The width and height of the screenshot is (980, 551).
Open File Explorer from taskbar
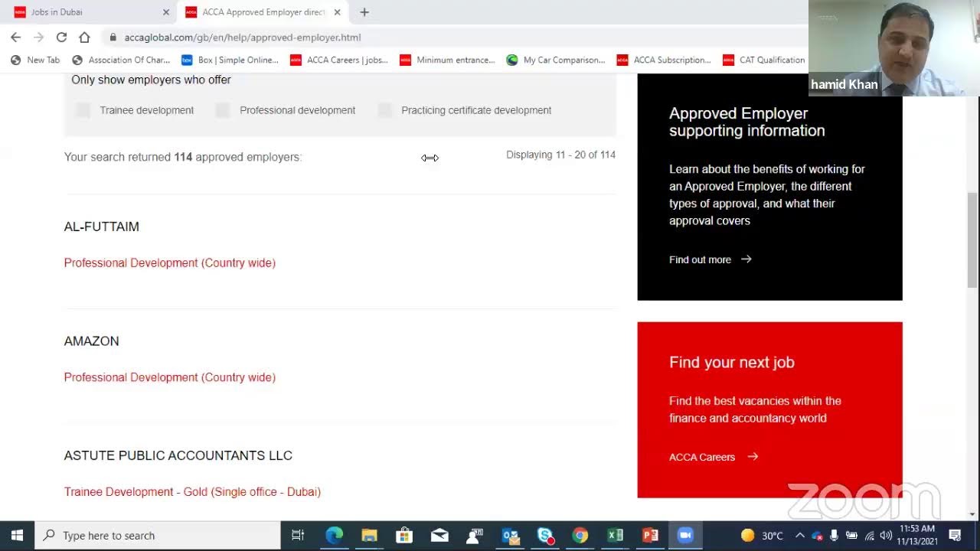point(369,535)
